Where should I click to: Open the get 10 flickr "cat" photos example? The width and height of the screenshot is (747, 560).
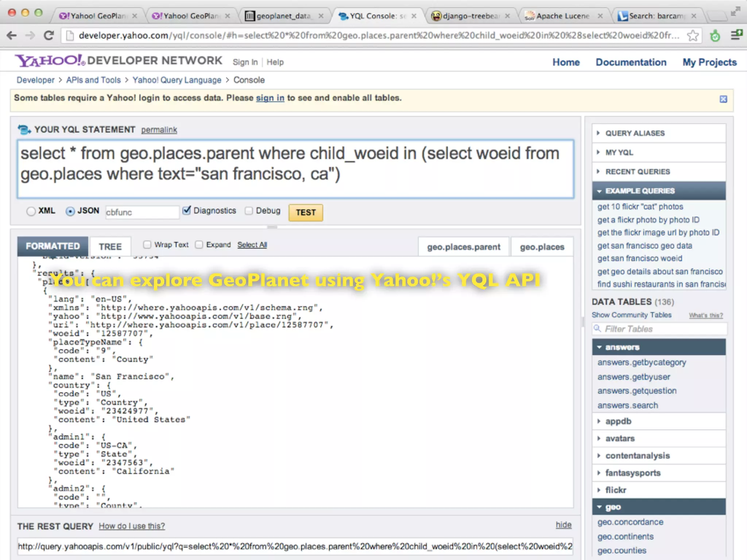click(x=640, y=207)
